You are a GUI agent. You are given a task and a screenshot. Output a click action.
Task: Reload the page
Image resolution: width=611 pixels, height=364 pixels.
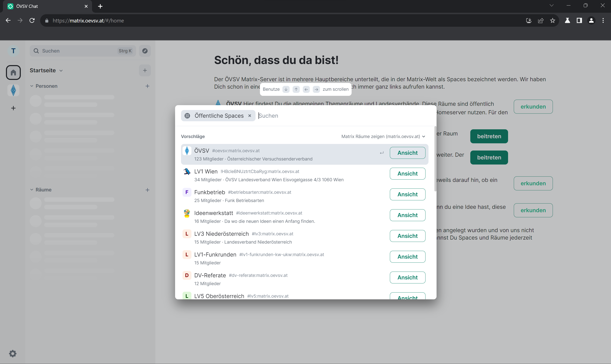pyautogui.click(x=32, y=21)
